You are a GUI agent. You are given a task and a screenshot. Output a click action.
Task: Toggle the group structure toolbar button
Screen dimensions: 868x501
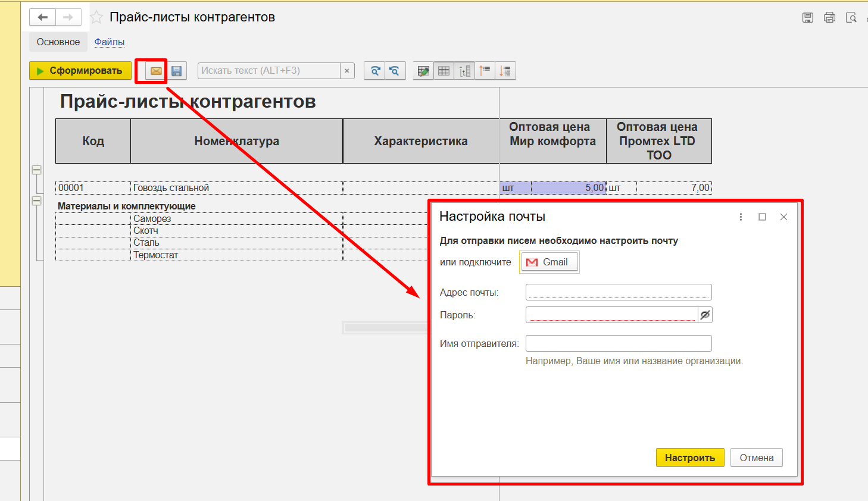point(464,71)
